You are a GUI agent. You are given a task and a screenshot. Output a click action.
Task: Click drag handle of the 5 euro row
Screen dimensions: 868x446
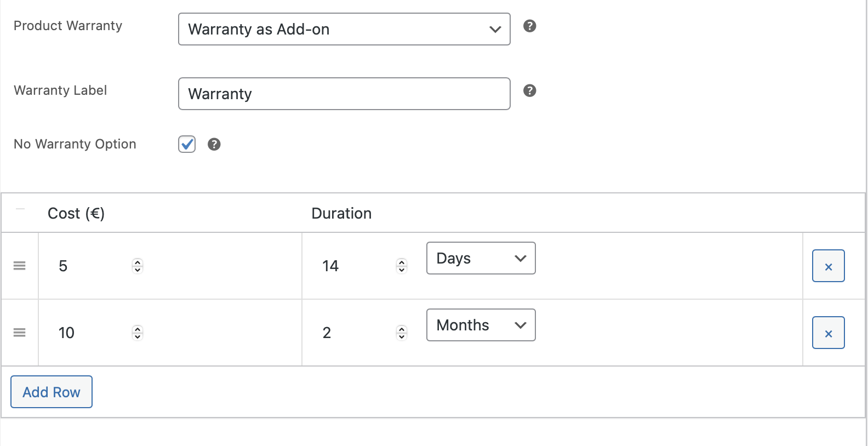click(x=20, y=266)
